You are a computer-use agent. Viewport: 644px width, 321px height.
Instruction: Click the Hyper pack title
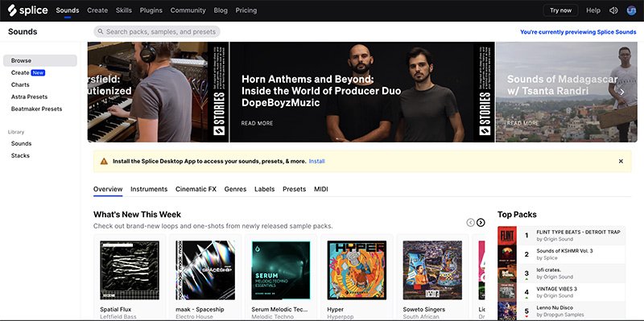[335, 309]
